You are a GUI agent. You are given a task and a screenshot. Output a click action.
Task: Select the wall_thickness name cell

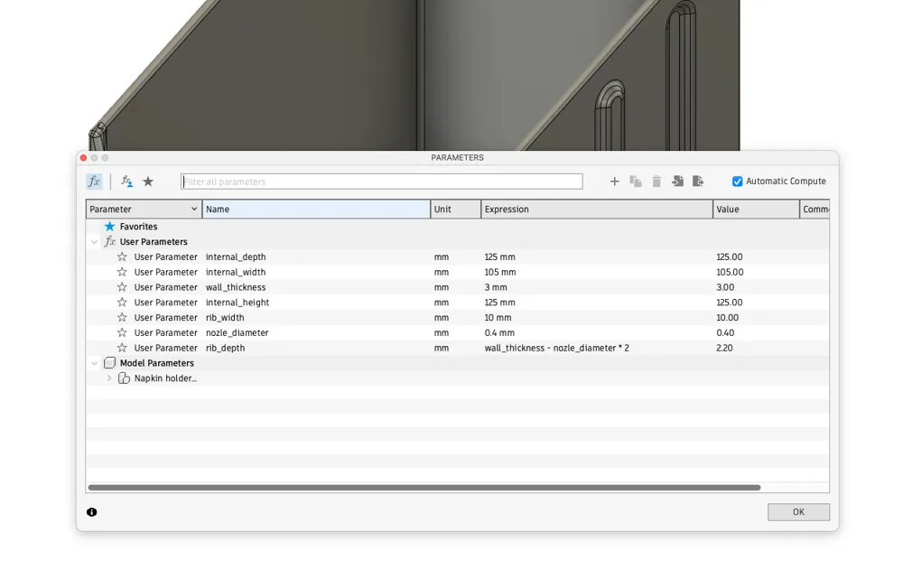(x=316, y=287)
